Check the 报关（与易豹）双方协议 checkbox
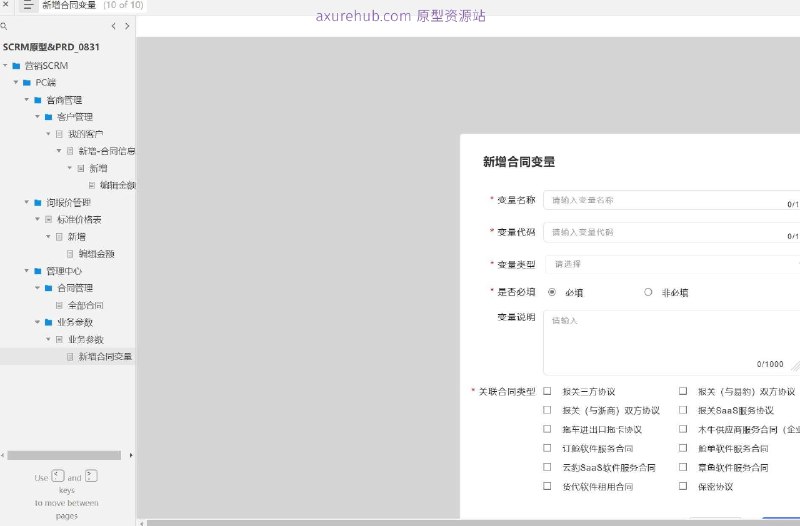The image size is (800, 526). [x=683, y=391]
